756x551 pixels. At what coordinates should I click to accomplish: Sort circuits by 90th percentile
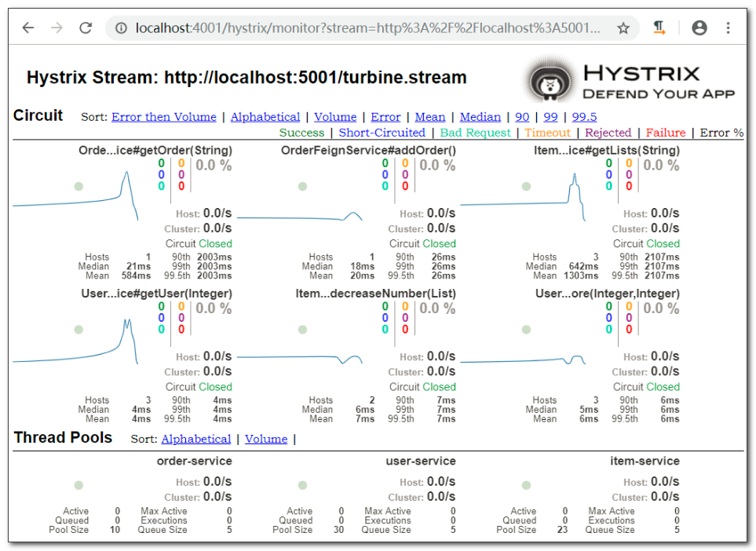522,117
